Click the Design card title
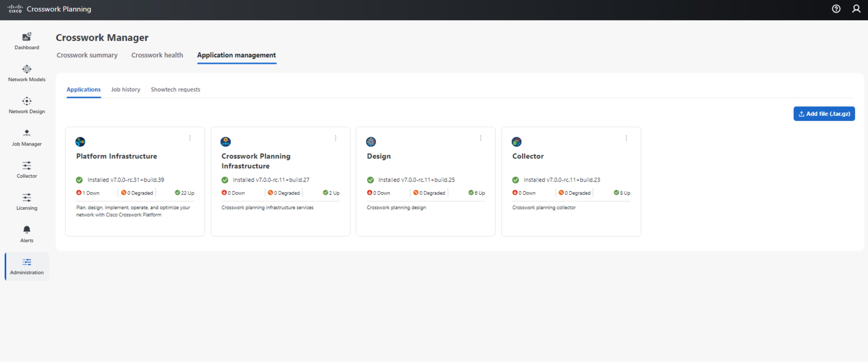 [379, 156]
